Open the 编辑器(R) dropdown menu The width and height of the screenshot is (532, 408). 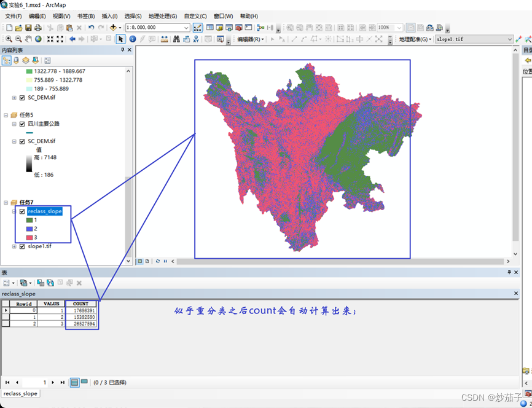tap(251, 39)
